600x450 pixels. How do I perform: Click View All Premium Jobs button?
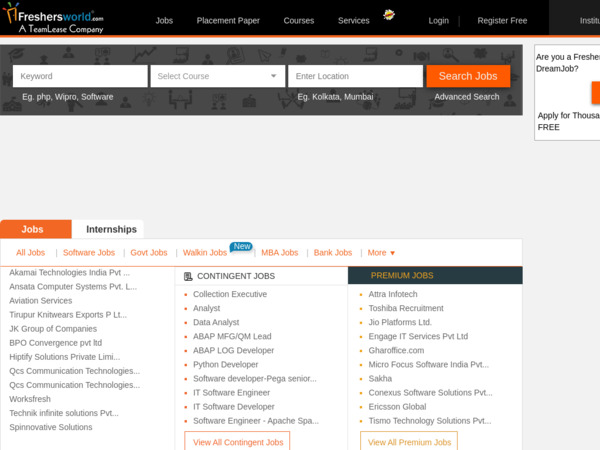point(409,442)
